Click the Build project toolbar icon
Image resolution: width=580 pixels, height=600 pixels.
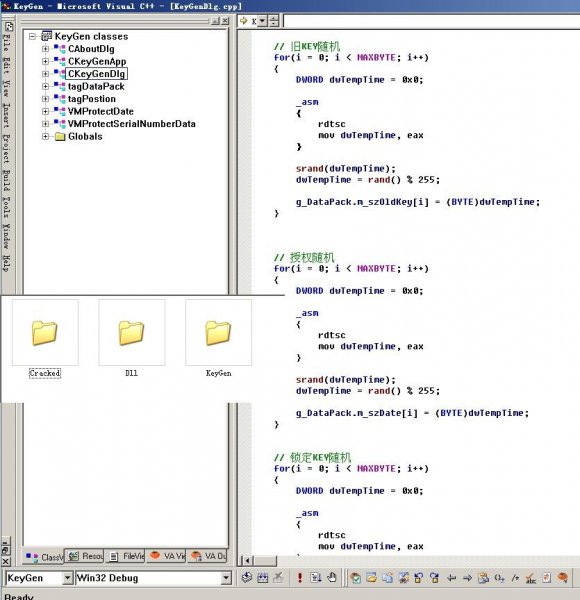pyautogui.click(x=262, y=577)
